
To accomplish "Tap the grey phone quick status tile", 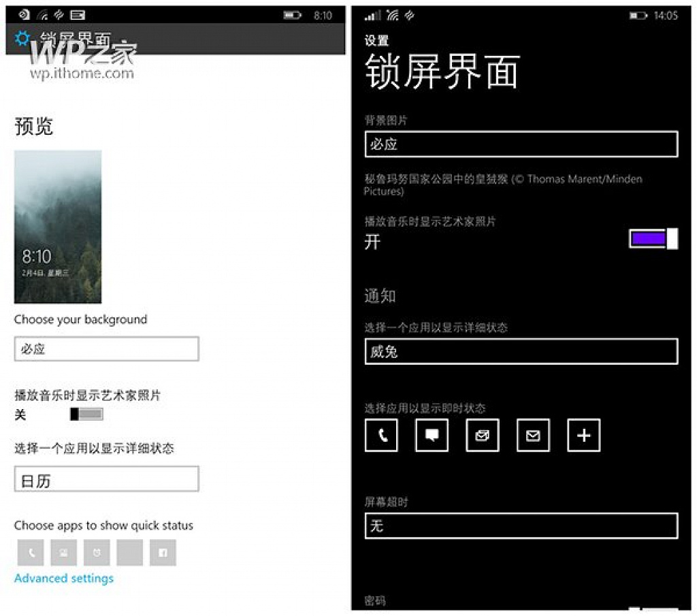I will click(31, 553).
